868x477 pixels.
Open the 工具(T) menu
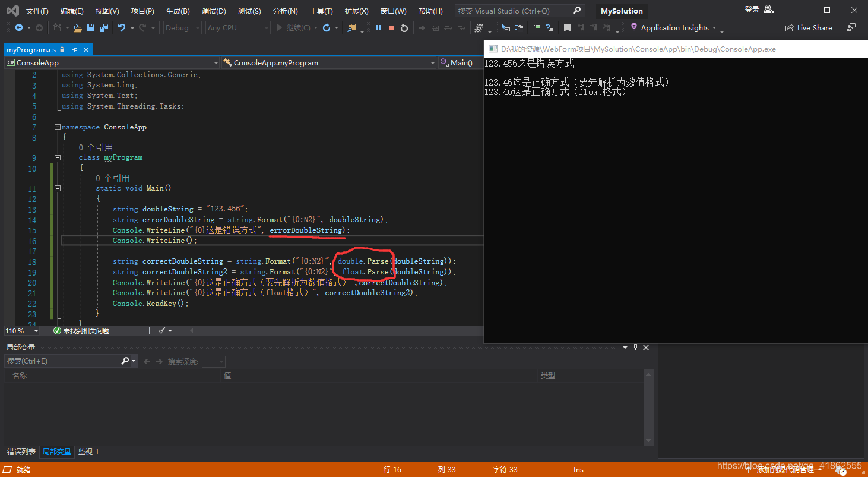tap(321, 11)
